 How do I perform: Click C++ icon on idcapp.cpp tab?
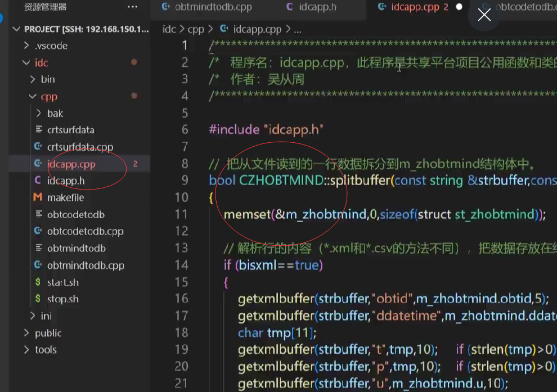click(x=382, y=6)
